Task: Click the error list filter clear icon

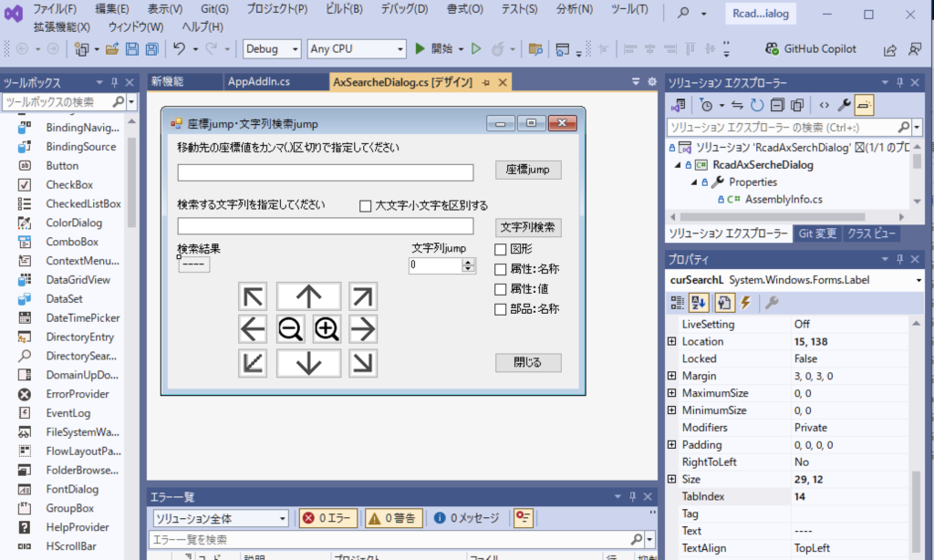Action: coord(523,518)
